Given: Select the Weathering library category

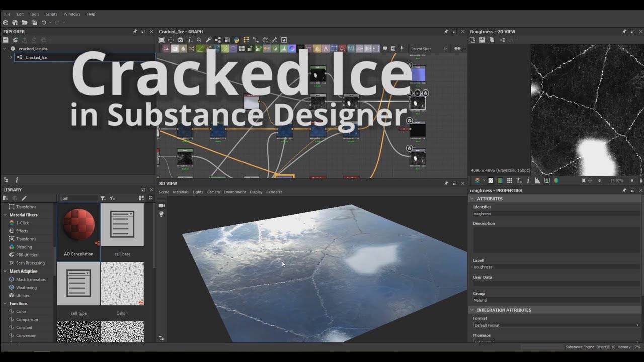Looking at the screenshot, I should (26, 287).
